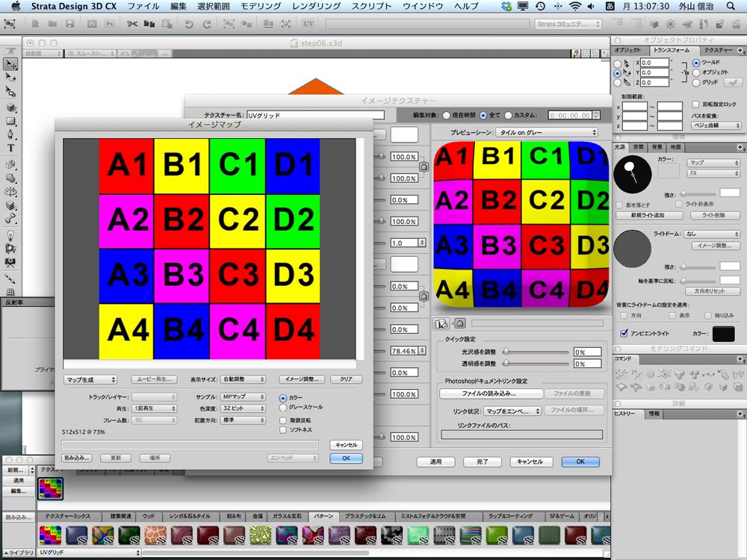Select the UV grid thumbnail in resource palette
The width and height of the screenshot is (747, 560).
50,488
